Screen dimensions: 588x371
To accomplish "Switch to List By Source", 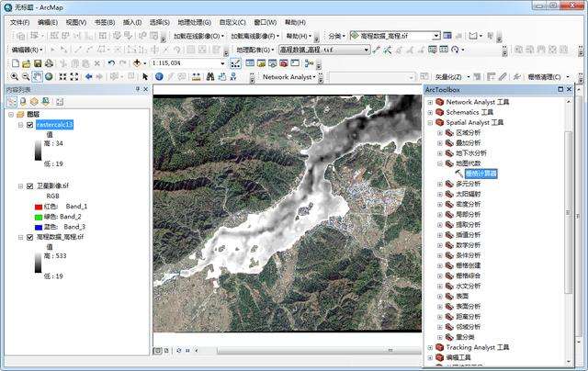I will coord(23,102).
